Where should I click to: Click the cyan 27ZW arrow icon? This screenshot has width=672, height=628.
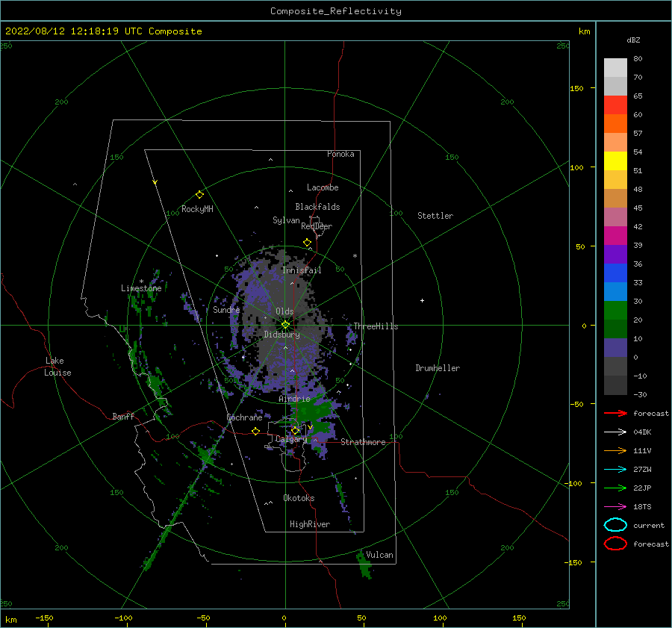coord(615,470)
